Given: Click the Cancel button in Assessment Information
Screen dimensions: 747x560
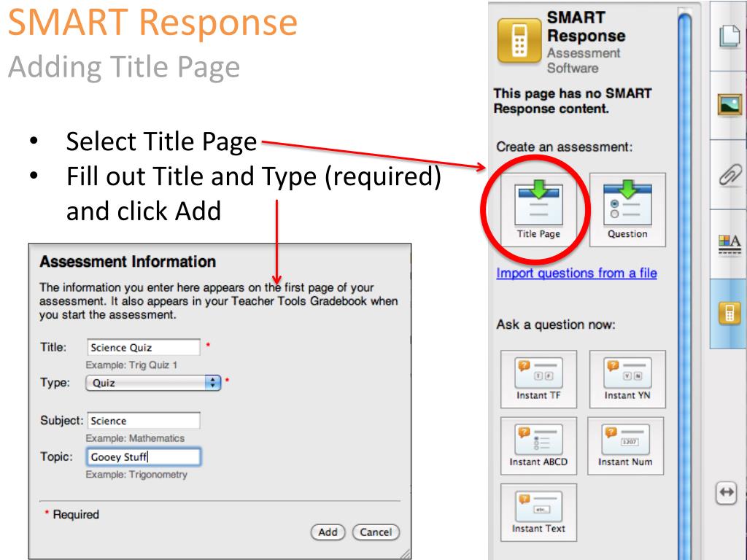Looking at the screenshot, I should tap(376, 532).
